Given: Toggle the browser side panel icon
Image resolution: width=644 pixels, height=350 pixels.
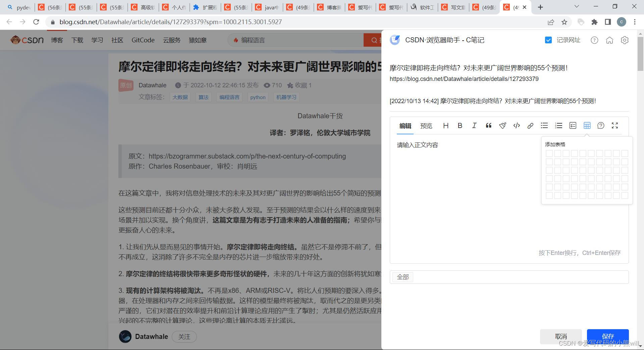Looking at the screenshot, I should click(x=608, y=22).
